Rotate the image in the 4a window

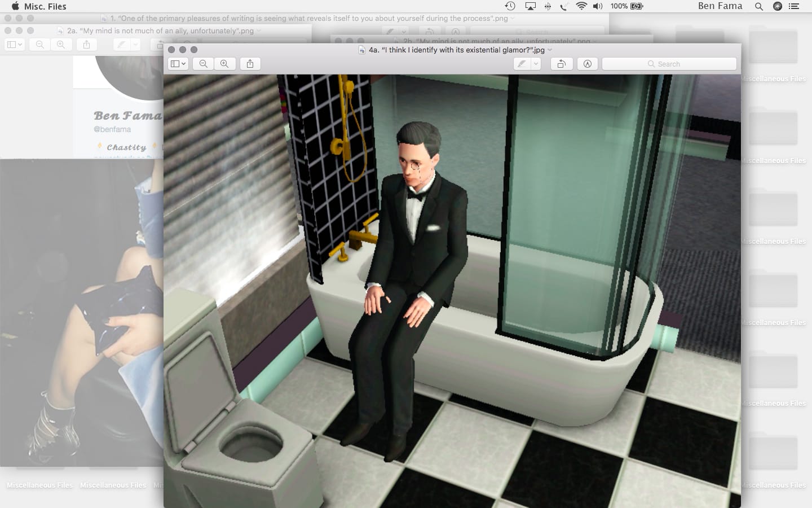coord(561,64)
